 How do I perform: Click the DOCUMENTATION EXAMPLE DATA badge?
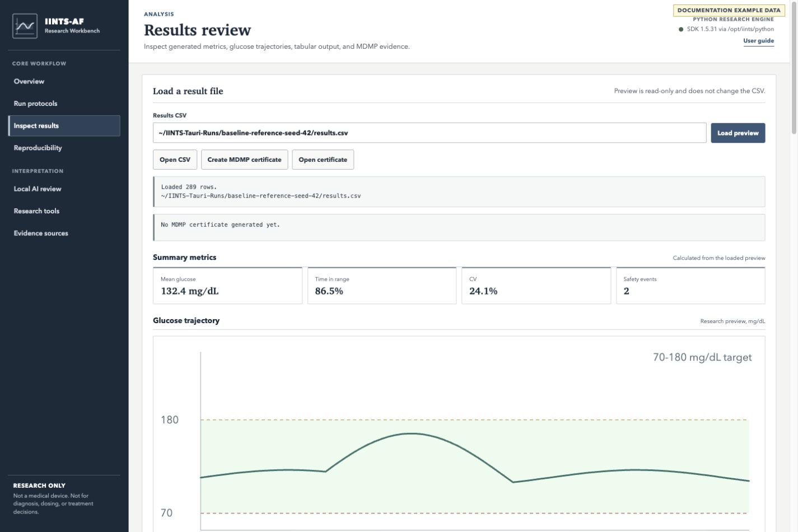(729, 10)
